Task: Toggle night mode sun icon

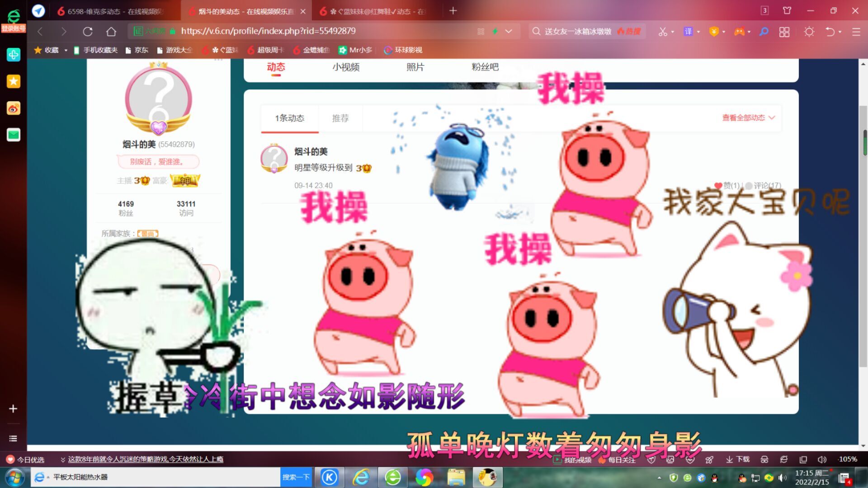Action: [x=809, y=32]
